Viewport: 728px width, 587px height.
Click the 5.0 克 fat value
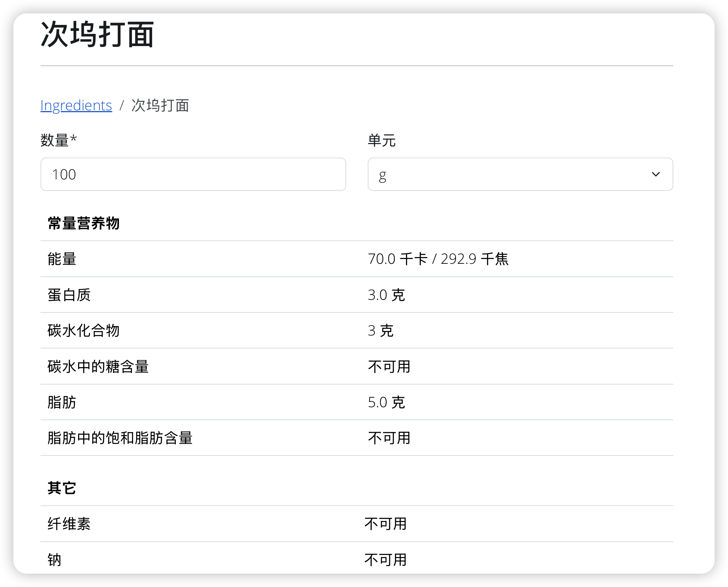coord(386,402)
